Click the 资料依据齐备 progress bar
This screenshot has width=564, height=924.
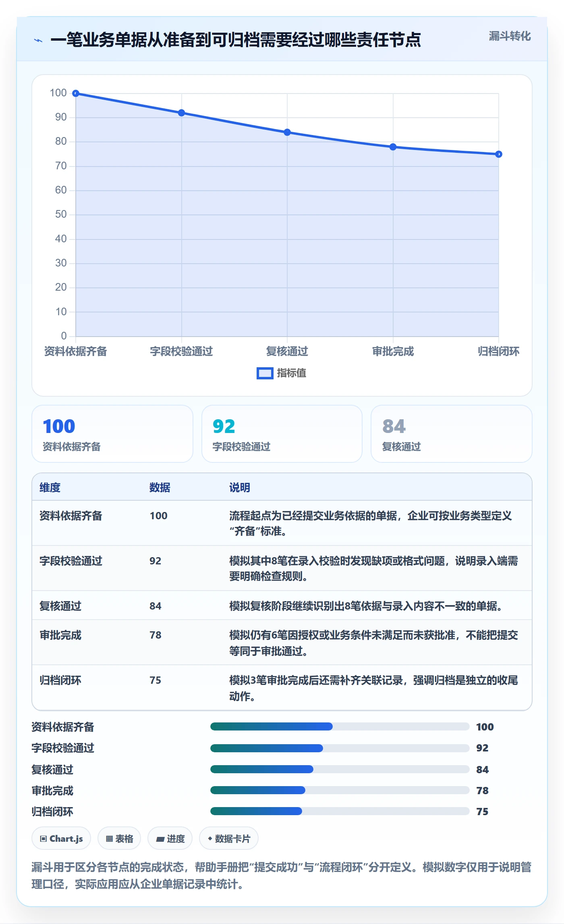point(340,726)
